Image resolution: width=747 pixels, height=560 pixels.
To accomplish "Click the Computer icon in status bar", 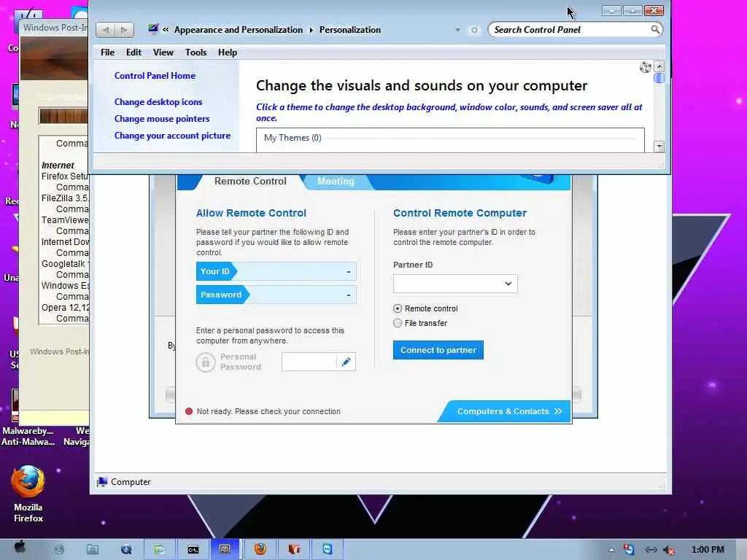I will (102, 482).
